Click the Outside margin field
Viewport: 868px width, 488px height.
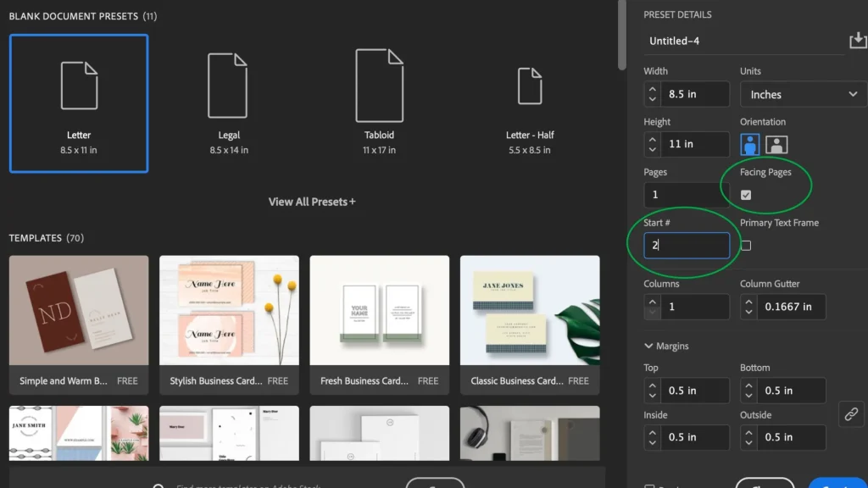[x=792, y=437]
